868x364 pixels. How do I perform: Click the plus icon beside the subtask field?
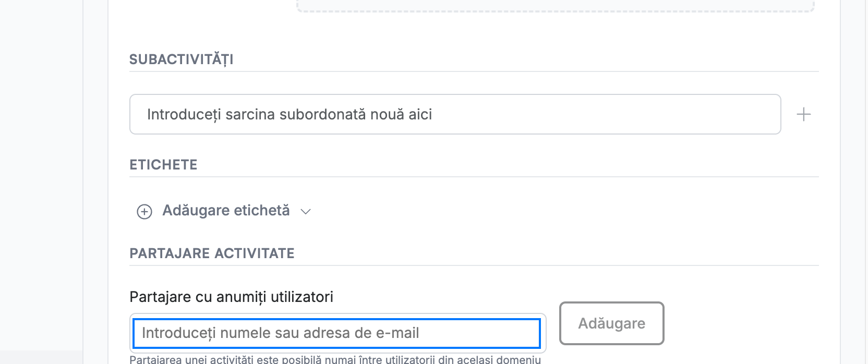pos(804,114)
